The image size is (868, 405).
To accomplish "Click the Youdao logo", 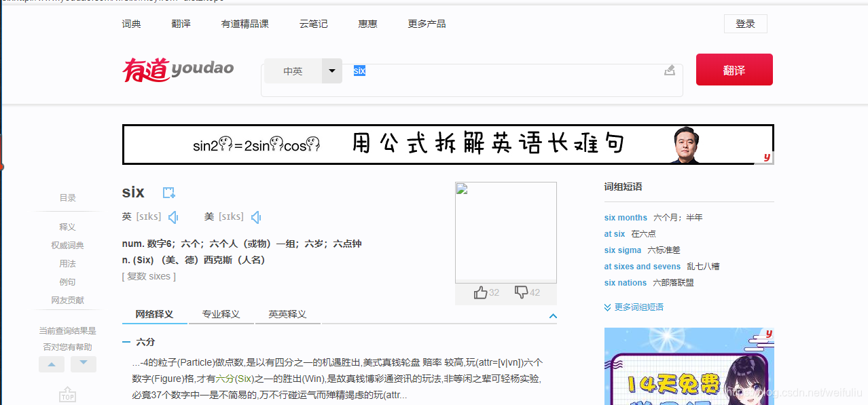I will pyautogui.click(x=178, y=69).
